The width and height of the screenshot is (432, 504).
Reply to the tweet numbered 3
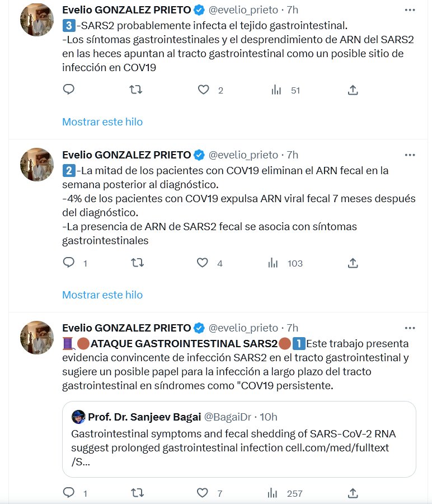pos(69,90)
